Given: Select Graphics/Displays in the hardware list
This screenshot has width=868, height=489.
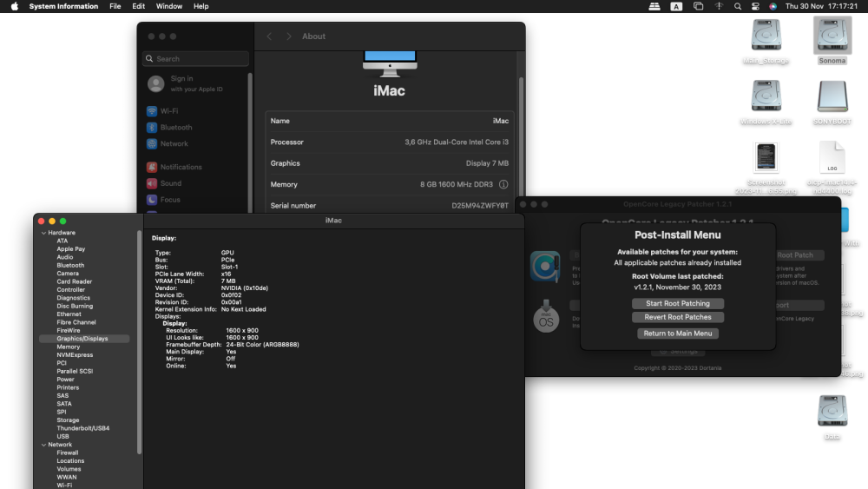Looking at the screenshot, I should (x=84, y=339).
